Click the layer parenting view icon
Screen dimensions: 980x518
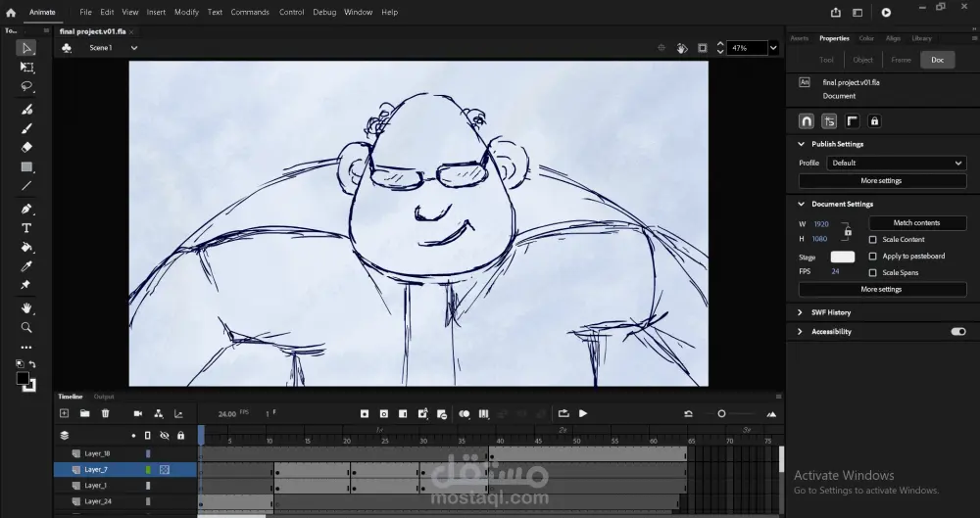(158, 413)
